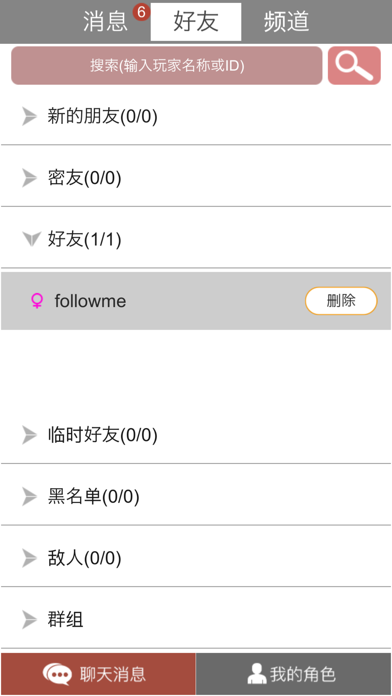Focus the player name or ID search field

[167, 65]
